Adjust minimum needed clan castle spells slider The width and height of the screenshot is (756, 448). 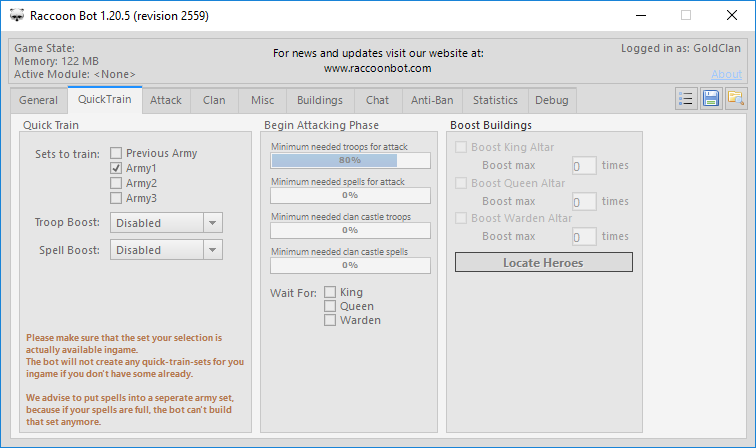coord(350,265)
